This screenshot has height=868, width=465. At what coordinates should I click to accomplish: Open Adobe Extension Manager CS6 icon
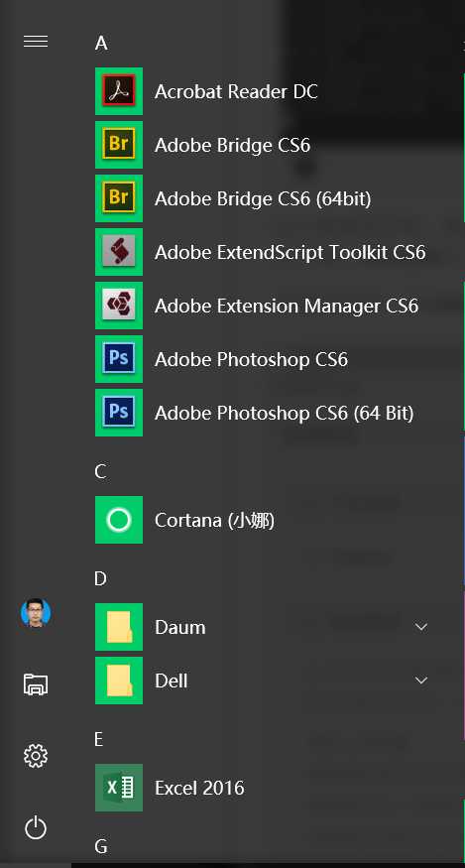coord(118,306)
